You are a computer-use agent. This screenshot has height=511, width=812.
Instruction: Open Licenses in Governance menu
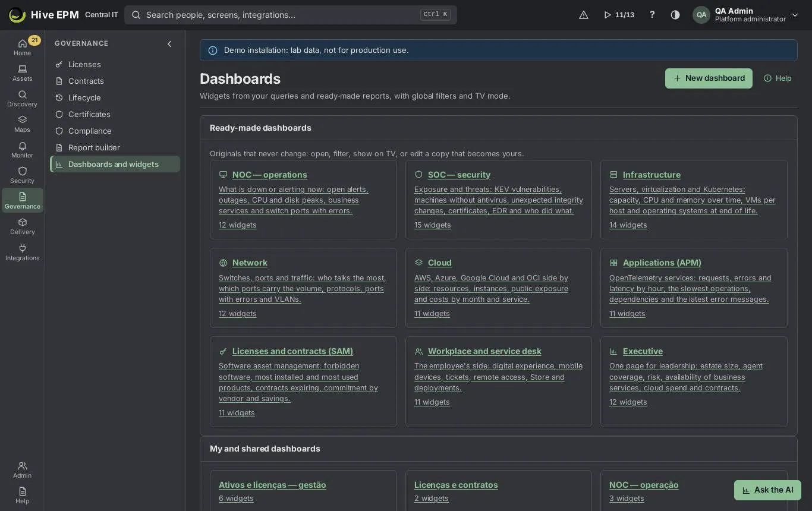pos(115,64)
